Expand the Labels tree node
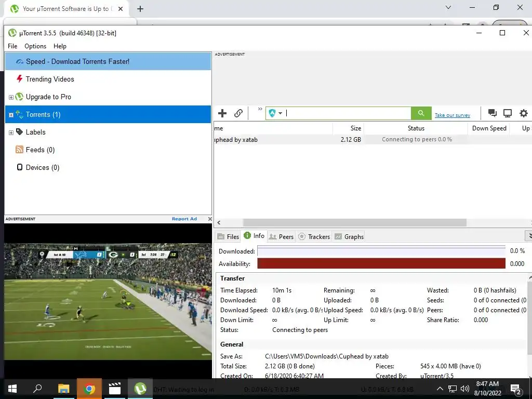Image resolution: width=532 pixels, height=399 pixels. point(11,132)
